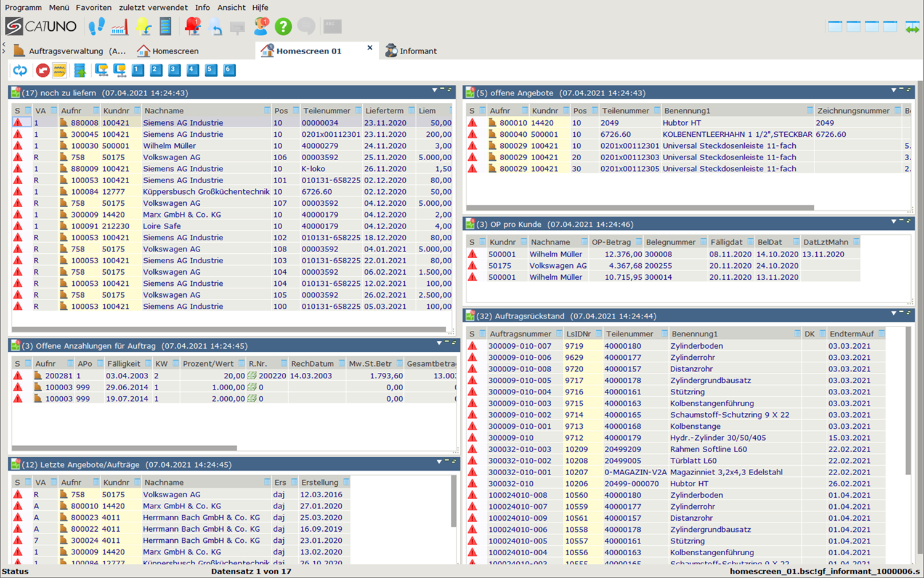
Task: Select the Küppersbusch Großküchentechnik row
Action: [206, 192]
